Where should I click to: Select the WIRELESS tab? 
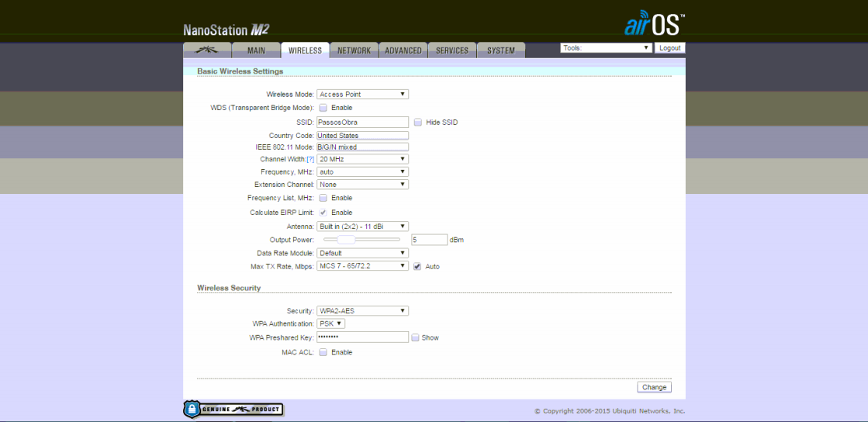click(305, 50)
